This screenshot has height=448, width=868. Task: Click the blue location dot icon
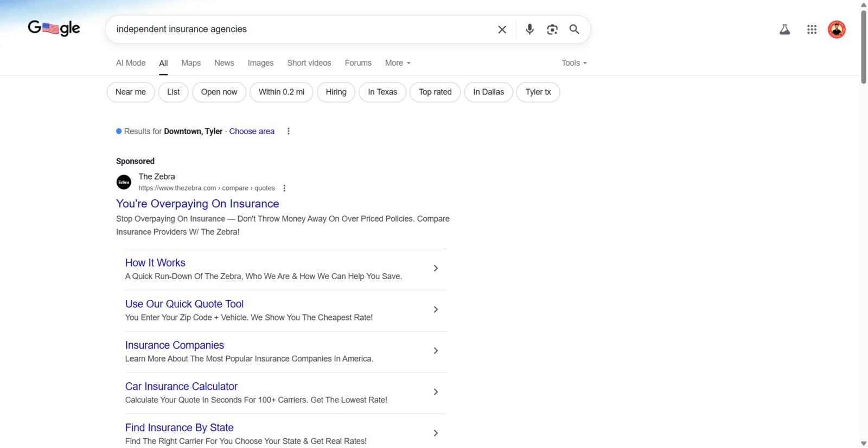click(119, 131)
